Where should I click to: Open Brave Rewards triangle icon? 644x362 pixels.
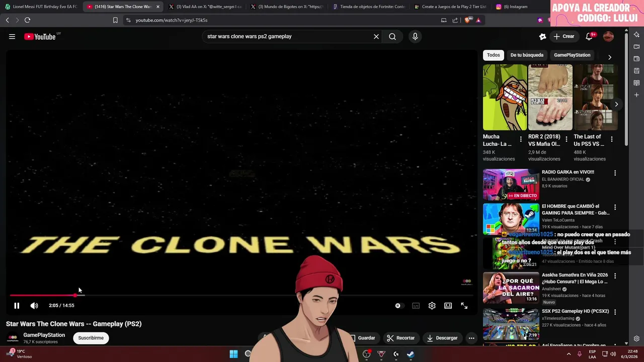click(478, 20)
